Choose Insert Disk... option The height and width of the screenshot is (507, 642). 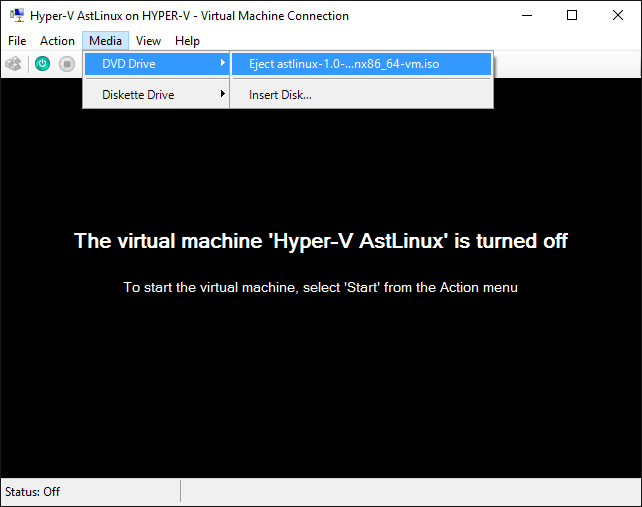click(362, 95)
